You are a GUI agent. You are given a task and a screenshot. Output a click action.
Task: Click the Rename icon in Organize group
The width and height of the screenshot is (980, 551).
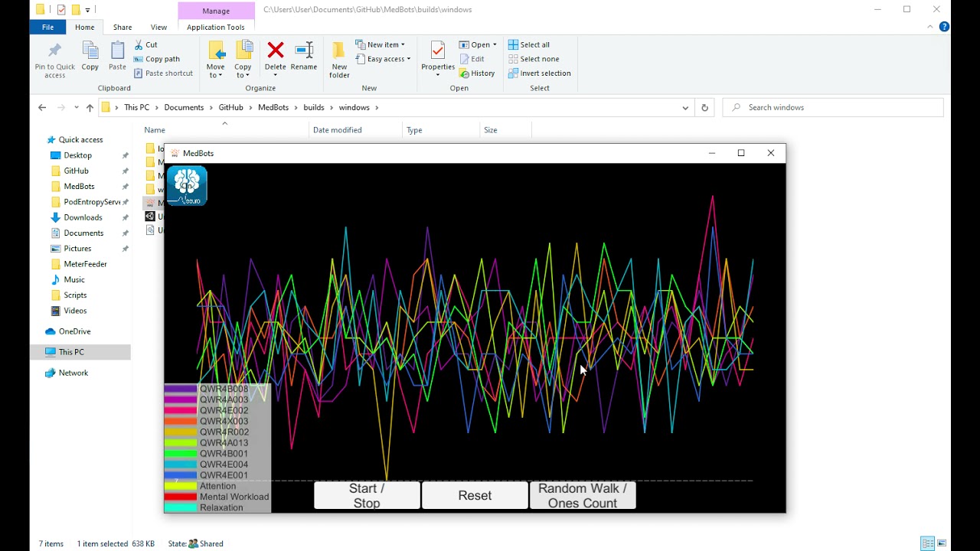[304, 51]
